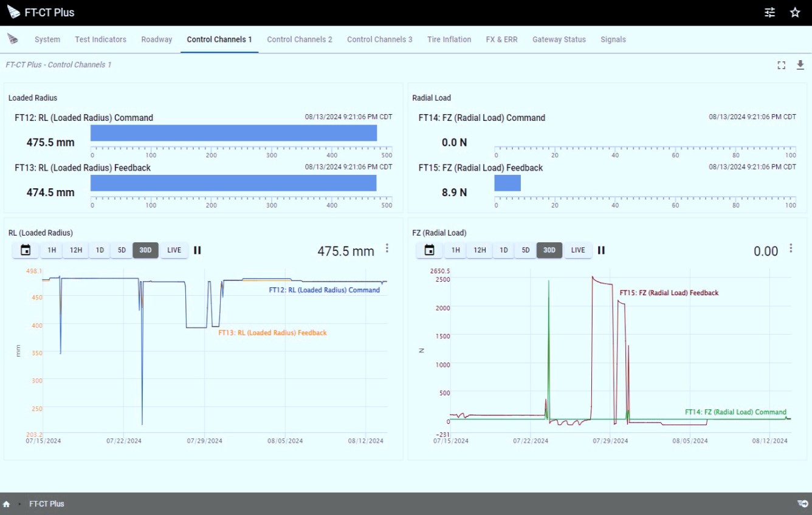Toggle LIVE mode on FZ chart

[578, 250]
